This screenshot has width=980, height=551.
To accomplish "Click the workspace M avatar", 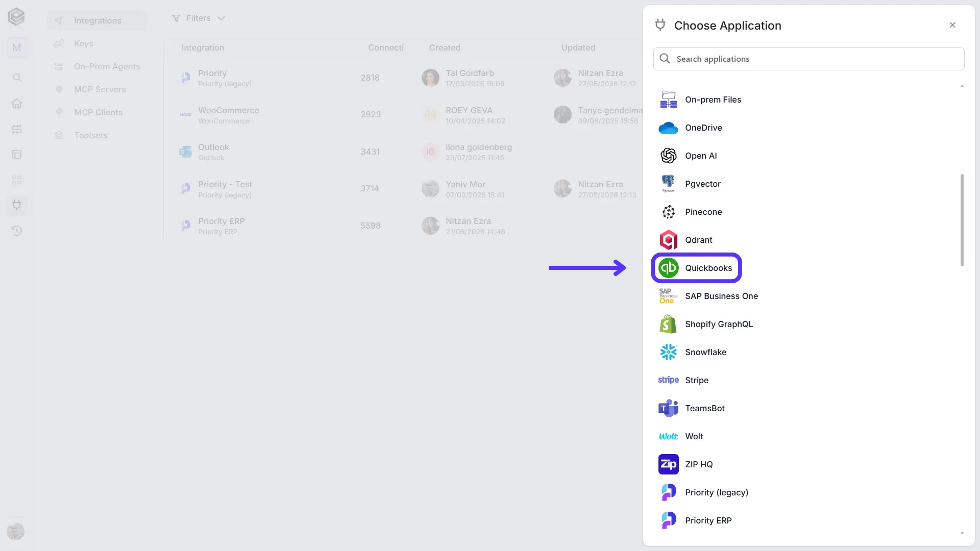I will coord(17,47).
